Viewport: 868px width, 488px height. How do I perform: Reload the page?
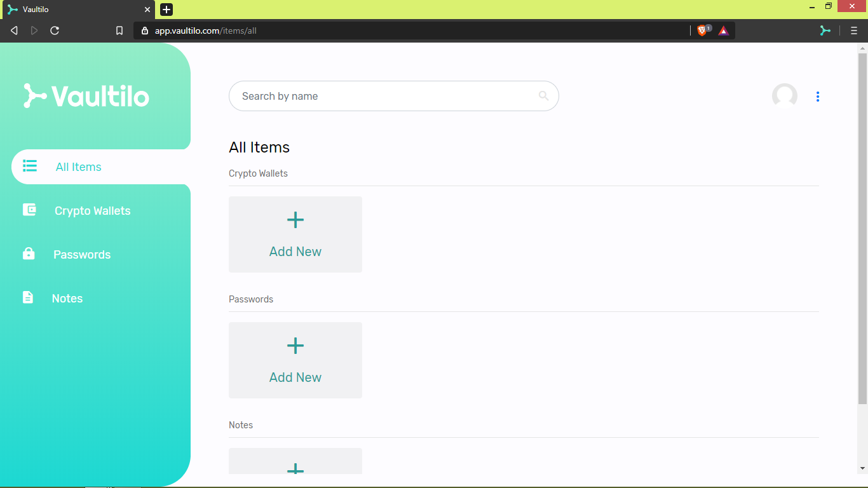click(55, 30)
